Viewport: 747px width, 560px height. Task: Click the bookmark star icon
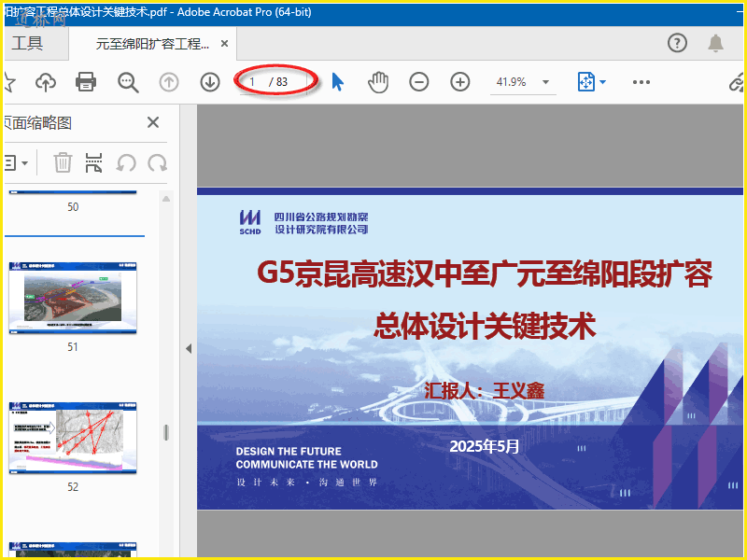[9, 82]
